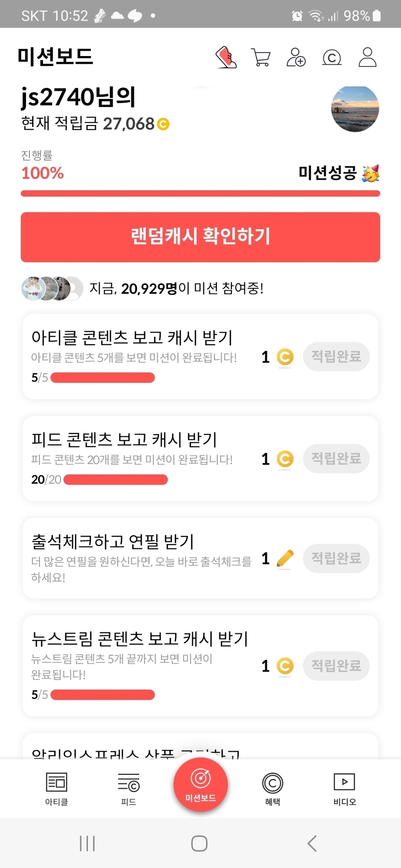The image size is (401, 868).
Task: Tap the coin icon on 아티클 mission
Action: 285,357
